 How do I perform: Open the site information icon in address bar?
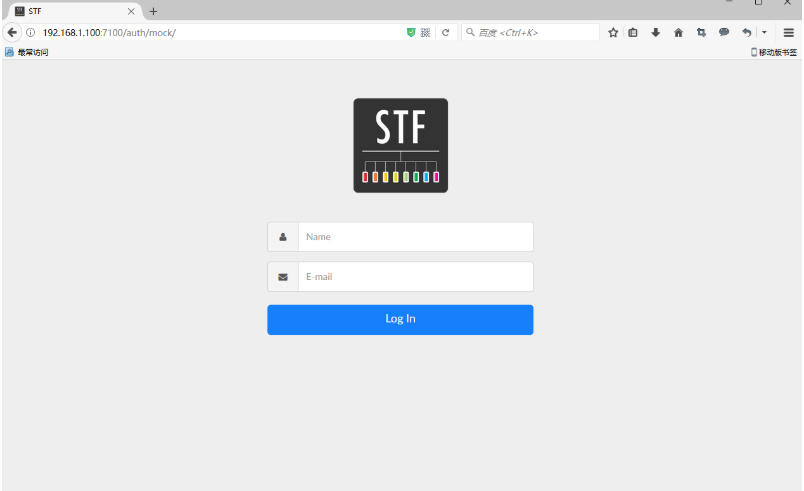[x=31, y=32]
